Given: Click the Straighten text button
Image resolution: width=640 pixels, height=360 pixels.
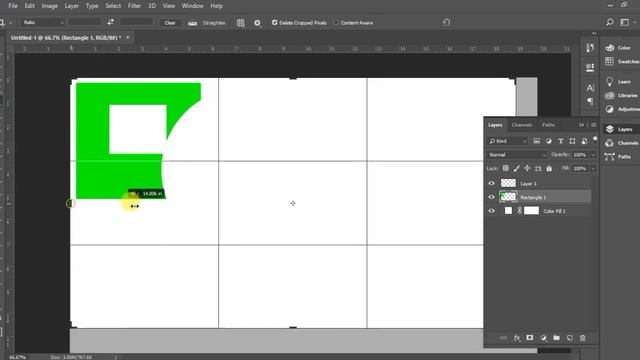Looking at the screenshot, I should coord(214,23).
